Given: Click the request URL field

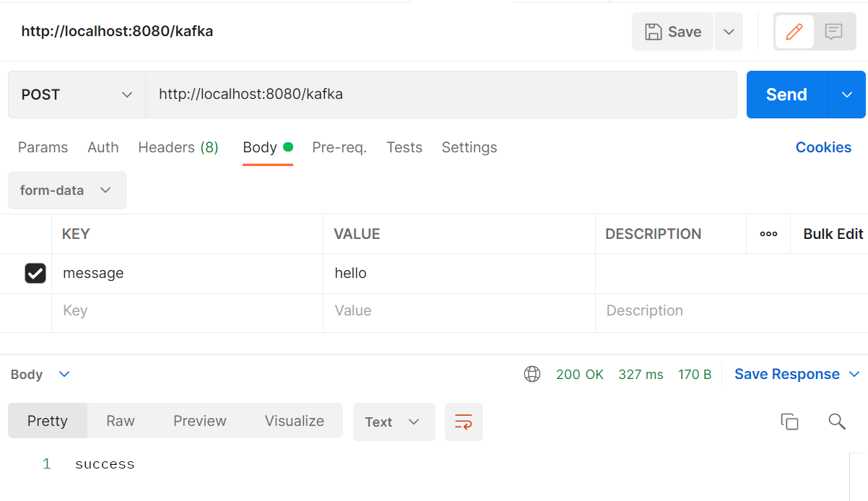Looking at the screenshot, I should coord(441,95).
